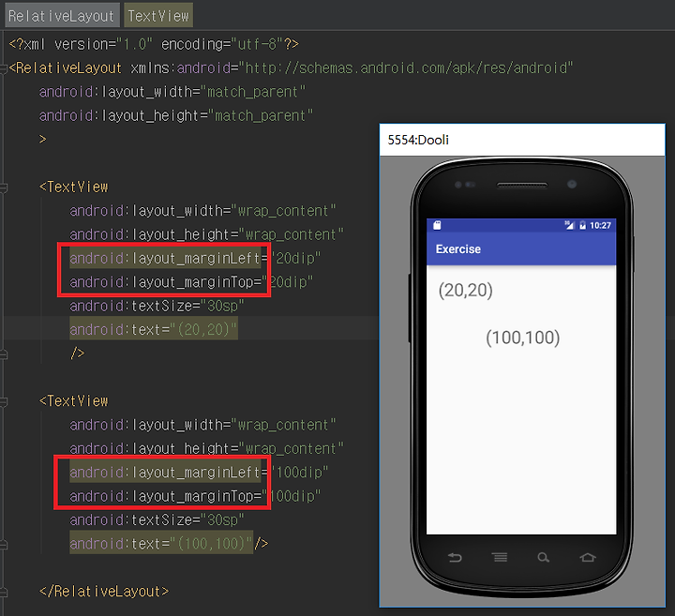
Task: Tap the emulator Back button
Action: [455, 558]
